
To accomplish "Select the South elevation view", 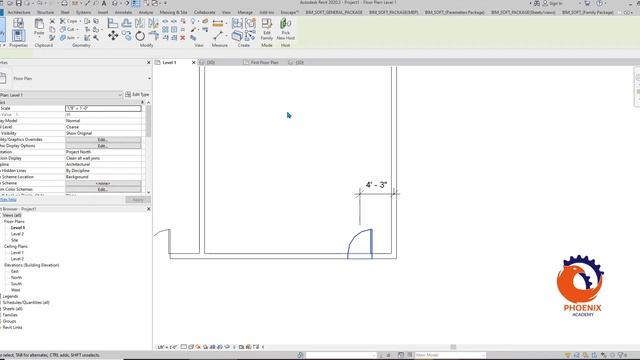I will 16,284.
